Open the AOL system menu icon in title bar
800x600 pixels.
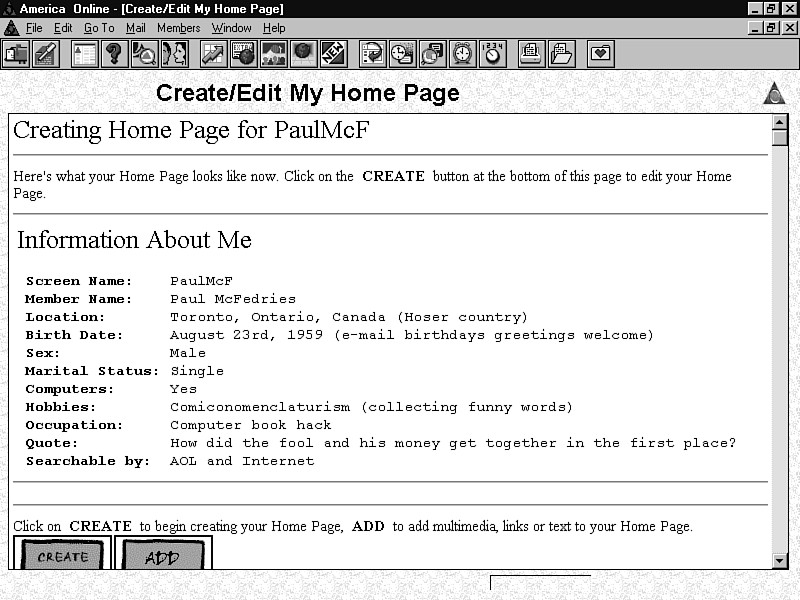click(9, 9)
